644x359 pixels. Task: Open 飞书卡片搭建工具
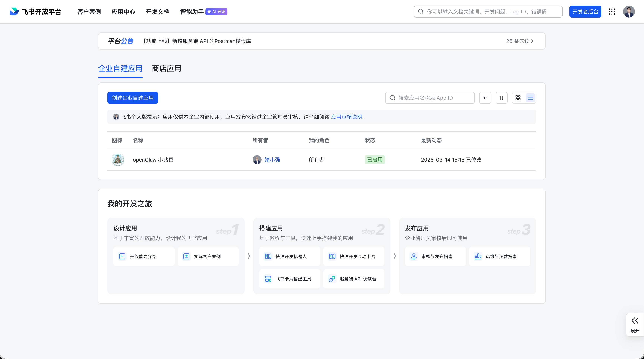tap(289, 279)
